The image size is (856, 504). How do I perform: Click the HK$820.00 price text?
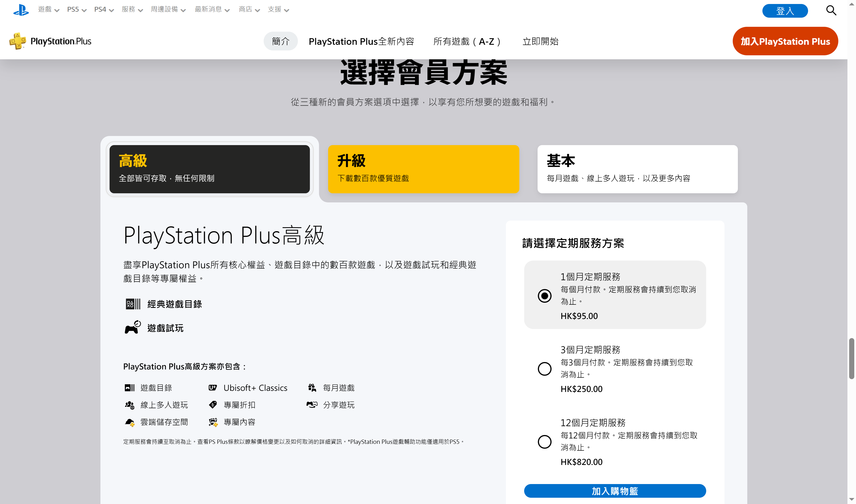[x=581, y=462]
